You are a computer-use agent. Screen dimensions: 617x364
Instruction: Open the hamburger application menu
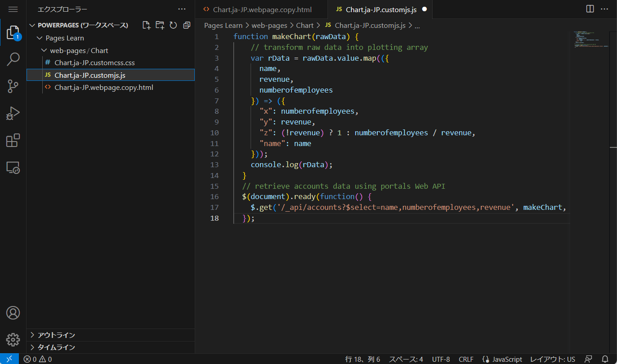click(x=13, y=9)
